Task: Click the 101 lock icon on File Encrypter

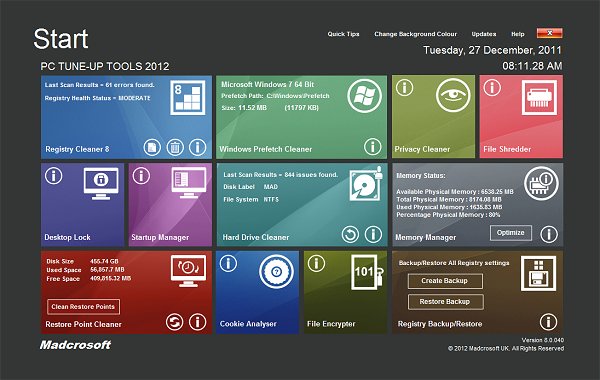Action: click(367, 272)
